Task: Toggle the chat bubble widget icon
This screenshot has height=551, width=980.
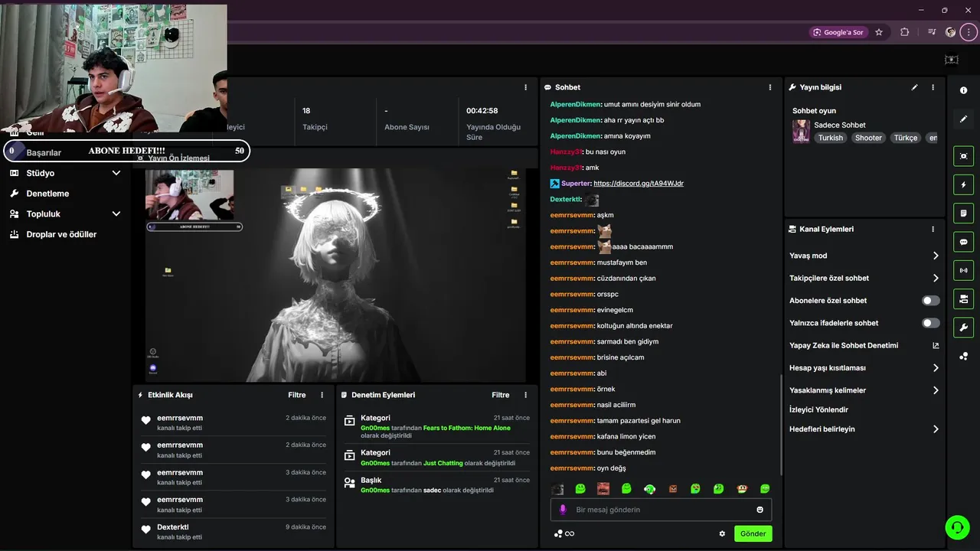Action: pyautogui.click(x=963, y=242)
